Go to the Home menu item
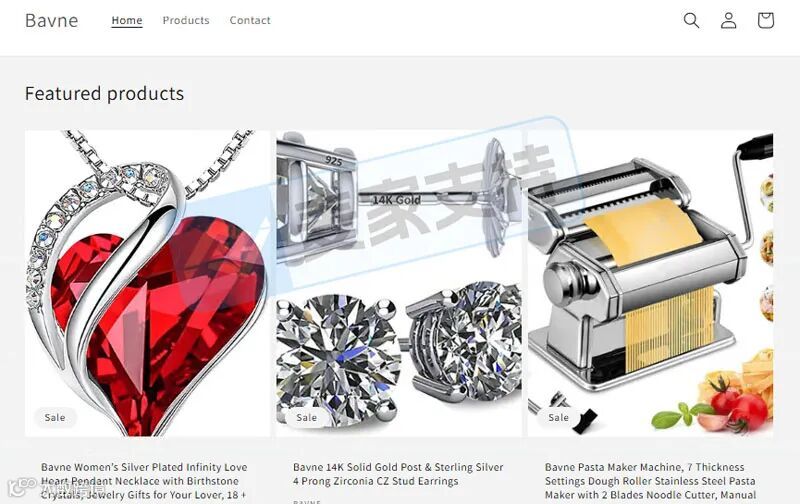The height and width of the screenshot is (504, 800). (x=127, y=20)
